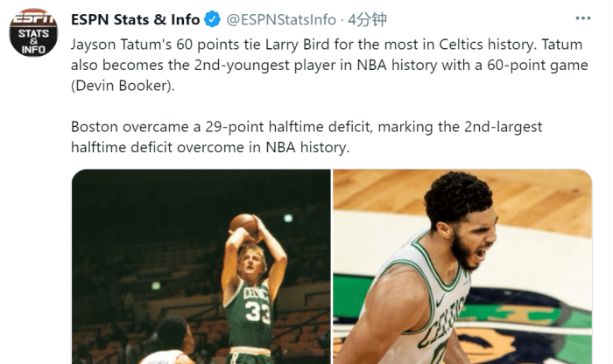613x364 pixels.
Task: Click the 4分钟 tweet timestamp
Action: coord(367,19)
